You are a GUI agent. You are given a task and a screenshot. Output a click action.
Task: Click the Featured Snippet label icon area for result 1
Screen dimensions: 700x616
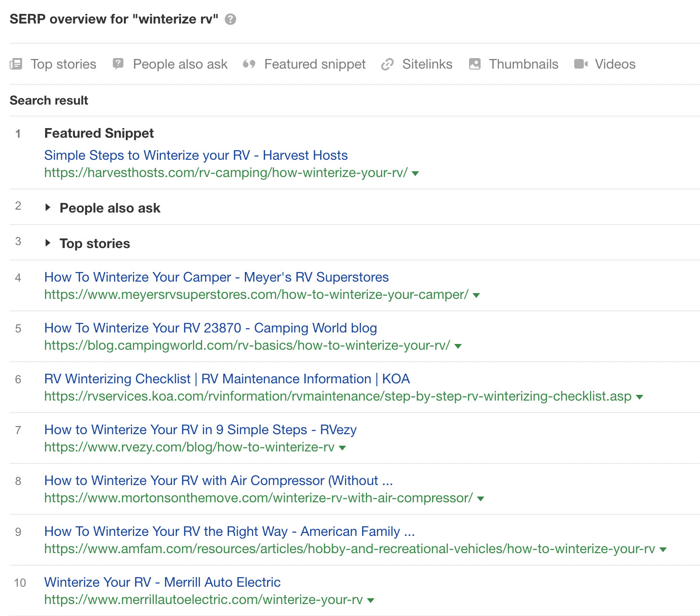pyautogui.click(x=98, y=133)
